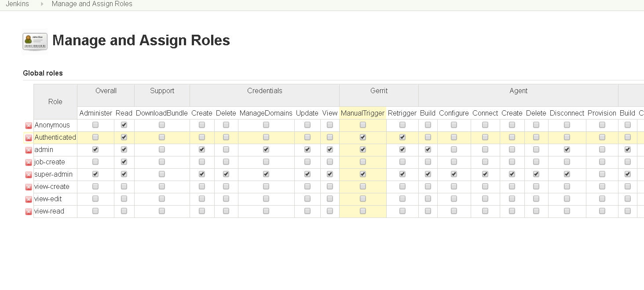Viewport: 644px width, 290px height.
Task: Click the Manage and Assign Roles page icon
Action: pyautogui.click(x=35, y=41)
